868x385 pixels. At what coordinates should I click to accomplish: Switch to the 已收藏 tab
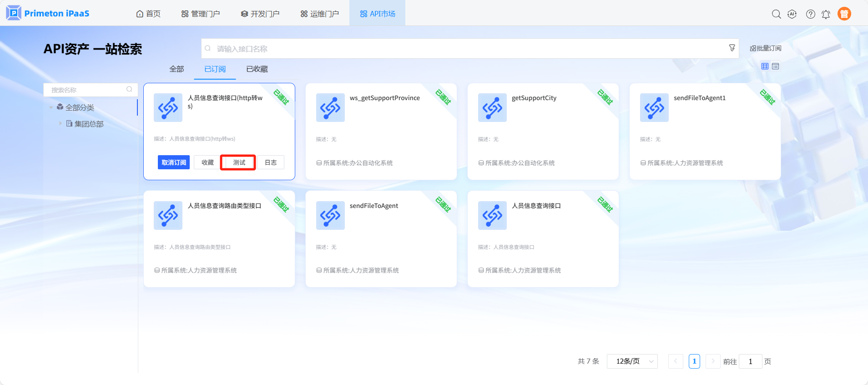(x=257, y=69)
